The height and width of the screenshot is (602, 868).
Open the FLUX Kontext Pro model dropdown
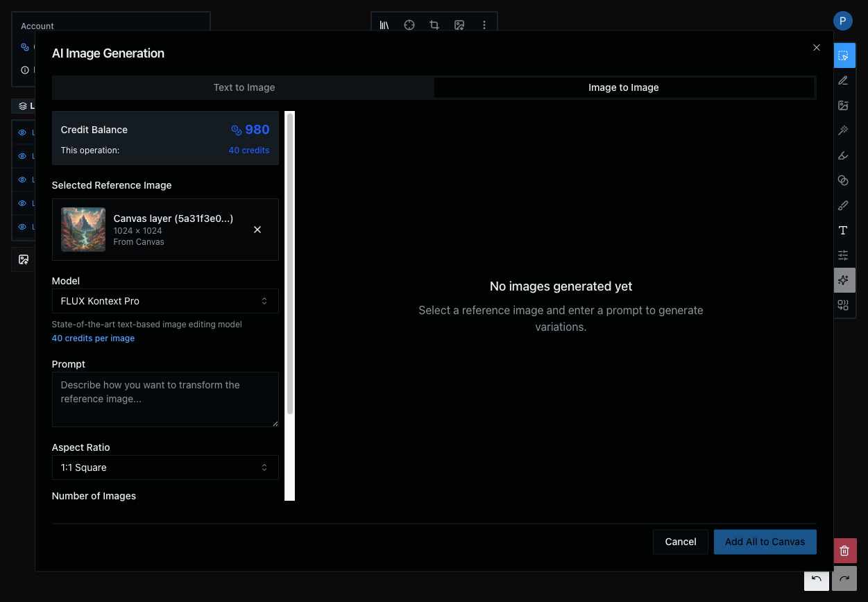[x=165, y=301]
